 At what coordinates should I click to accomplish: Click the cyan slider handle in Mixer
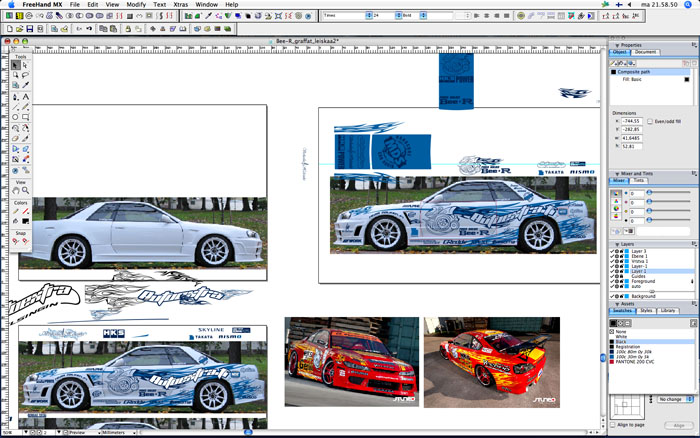[x=649, y=192]
